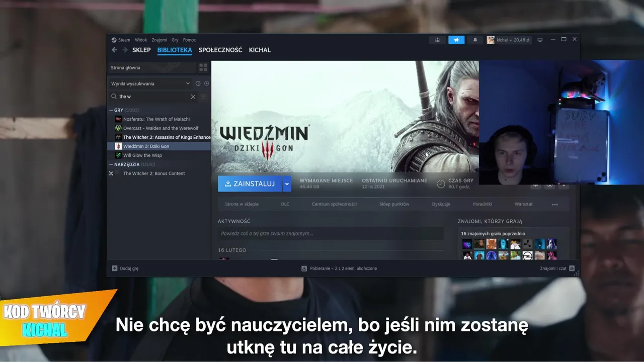Show ready-to-play games circle play icon
The height and width of the screenshot is (362, 644).
tap(206, 83)
